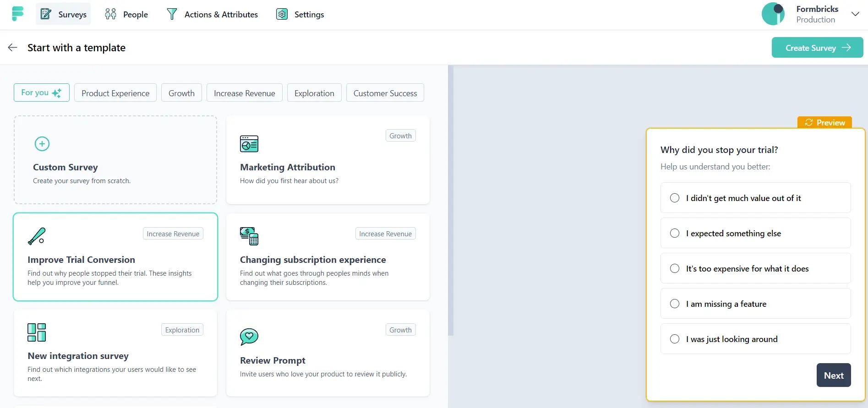This screenshot has width=868, height=408.
Task: Click the Formbricks profile avatar
Action: tap(773, 14)
